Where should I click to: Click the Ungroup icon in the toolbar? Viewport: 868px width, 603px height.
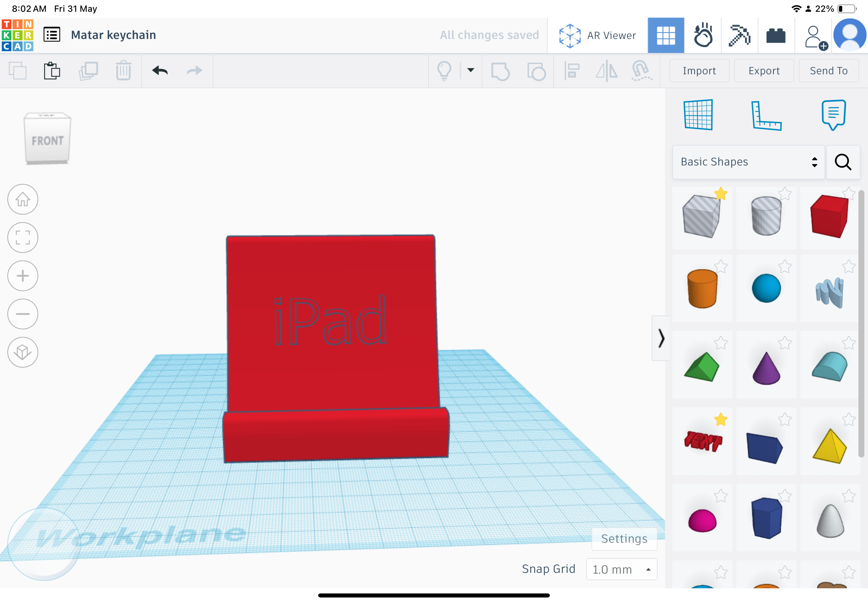[x=536, y=71]
